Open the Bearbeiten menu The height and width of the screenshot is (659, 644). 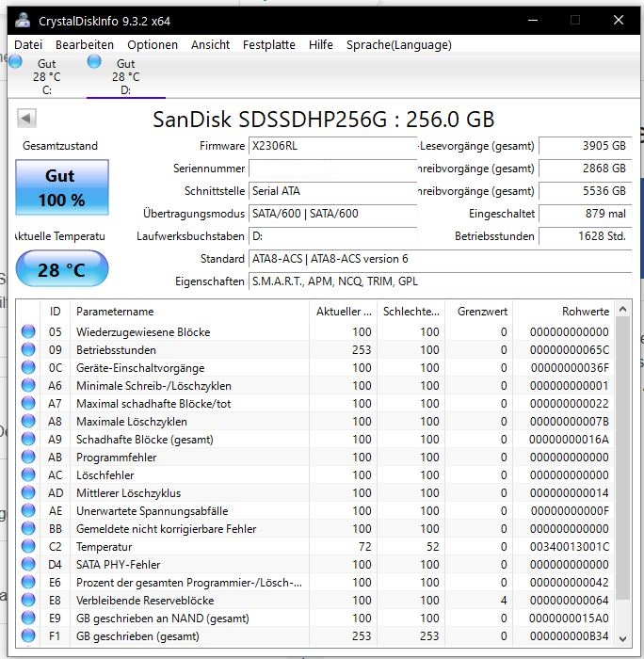pyautogui.click(x=85, y=44)
